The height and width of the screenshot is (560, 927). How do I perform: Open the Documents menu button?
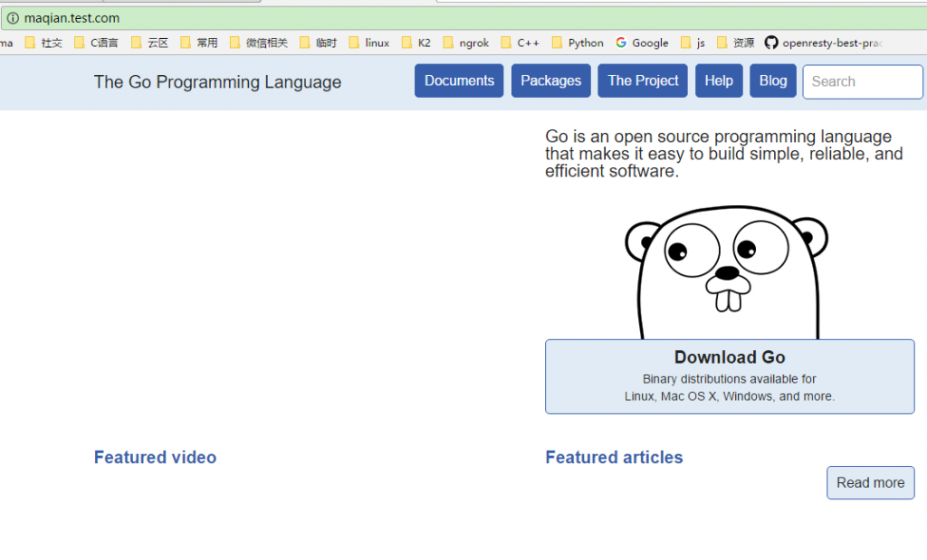pos(459,81)
